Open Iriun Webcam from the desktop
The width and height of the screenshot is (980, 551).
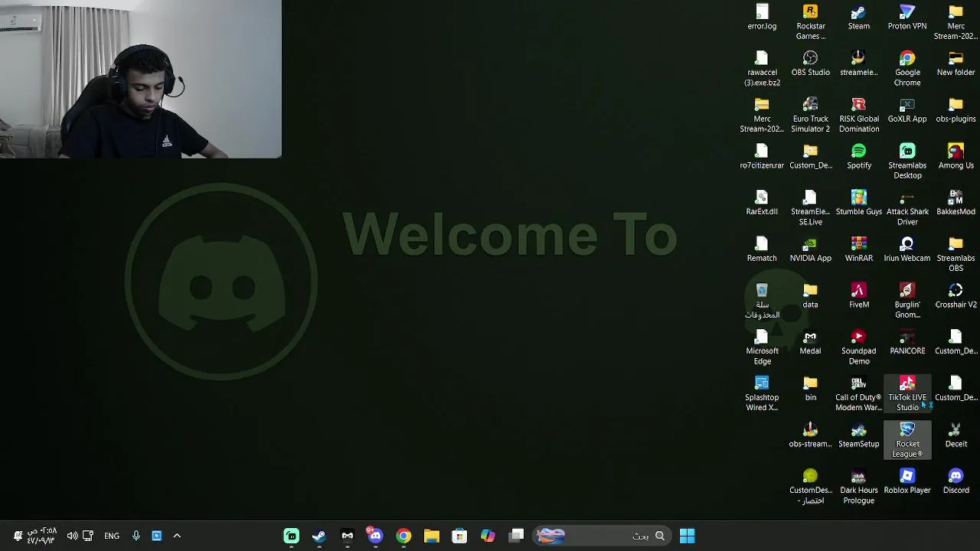907,249
